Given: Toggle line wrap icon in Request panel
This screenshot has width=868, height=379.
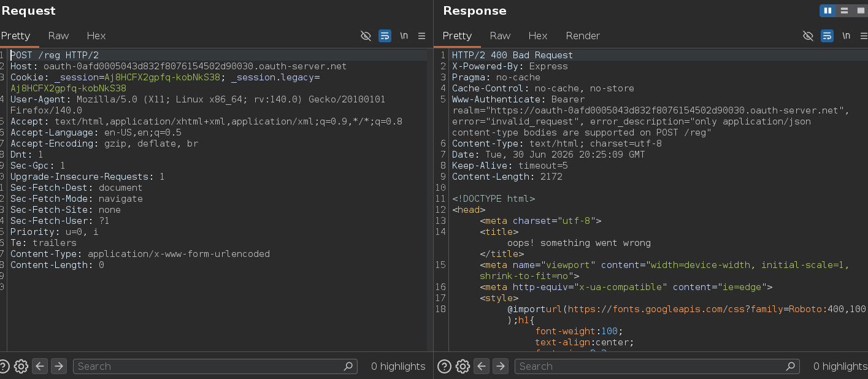Looking at the screenshot, I should coord(385,36).
